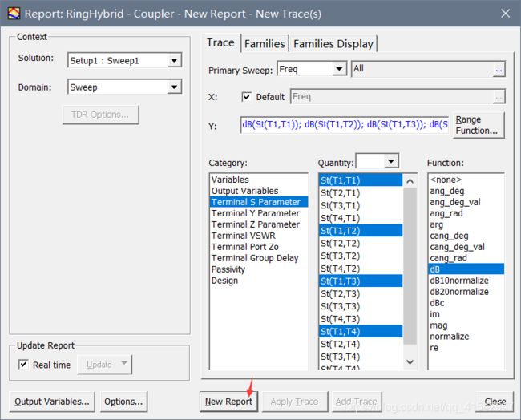521x420 pixels.
Task: Click the New Report button
Action: tap(228, 402)
